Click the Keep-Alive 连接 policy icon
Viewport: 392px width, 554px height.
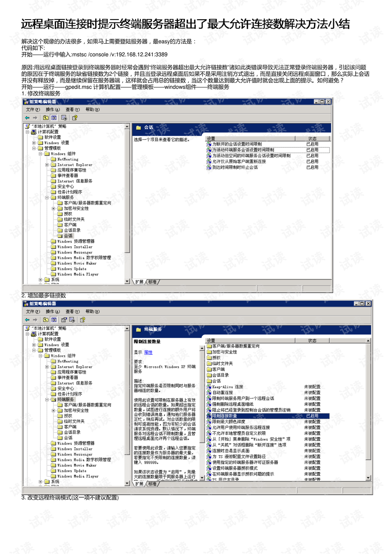pos(208,387)
